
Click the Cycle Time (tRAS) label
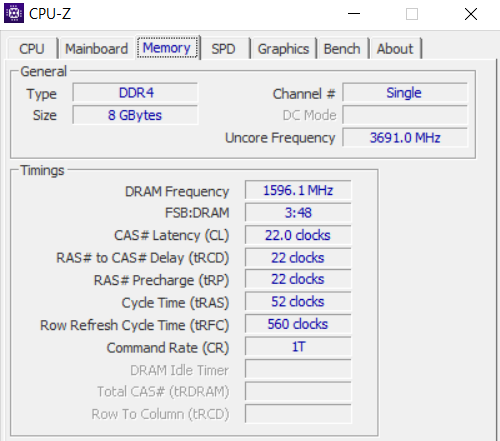click(x=175, y=303)
